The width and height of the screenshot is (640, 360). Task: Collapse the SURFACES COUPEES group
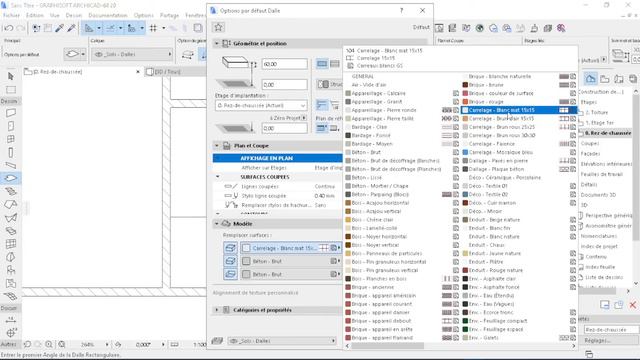(x=218, y=177)
